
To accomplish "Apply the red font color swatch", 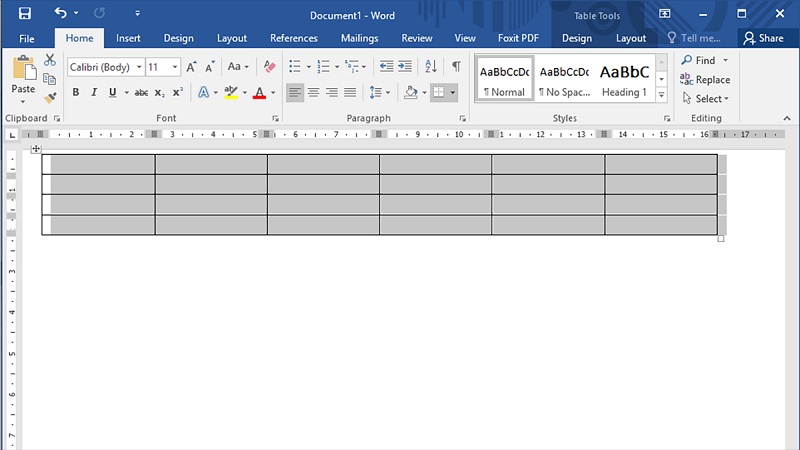I will click(x=259, y=93).
